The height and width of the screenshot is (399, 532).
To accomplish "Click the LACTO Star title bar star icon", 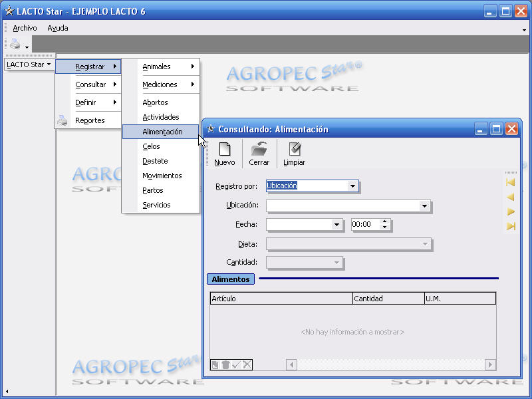I will pos(9,11).
